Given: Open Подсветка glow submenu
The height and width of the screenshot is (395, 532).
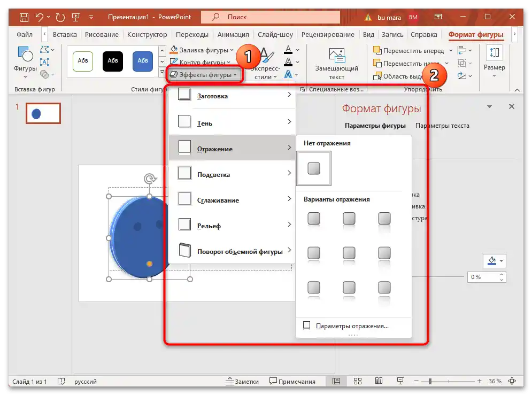Looking at the screenshot, I should click(232, 173).
